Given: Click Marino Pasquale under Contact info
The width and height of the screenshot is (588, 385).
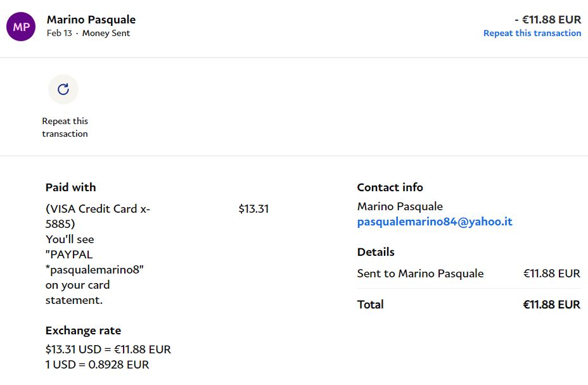Looking at the screenshot, I should pos(400,206).
